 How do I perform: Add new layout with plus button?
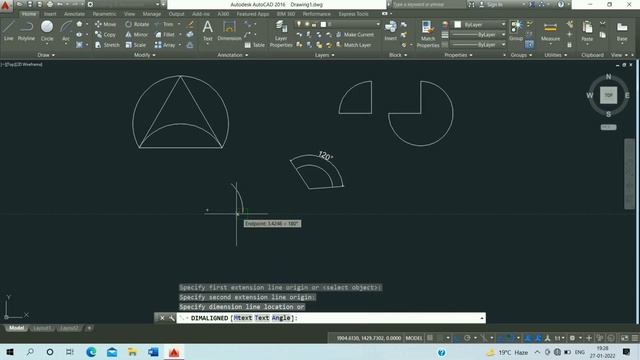[89, 328]
